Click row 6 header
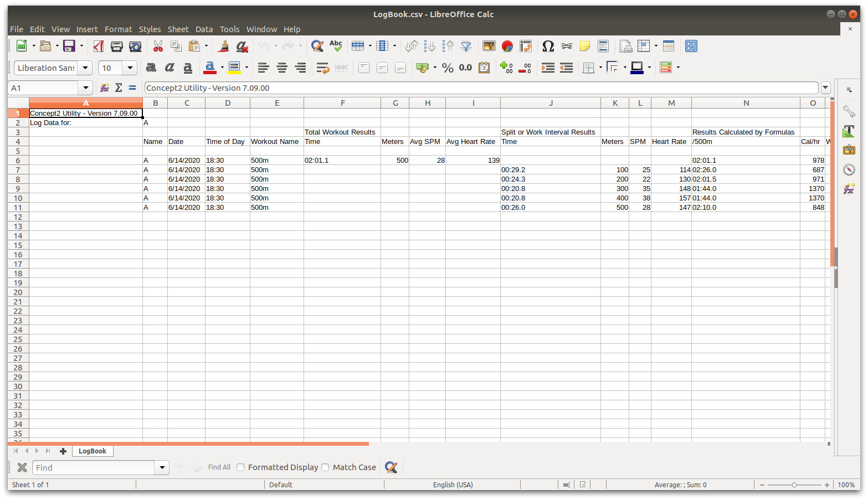Image resolution: width=868 pixels, height=500 pixels. pyautogui.click(x=18, y=160)
